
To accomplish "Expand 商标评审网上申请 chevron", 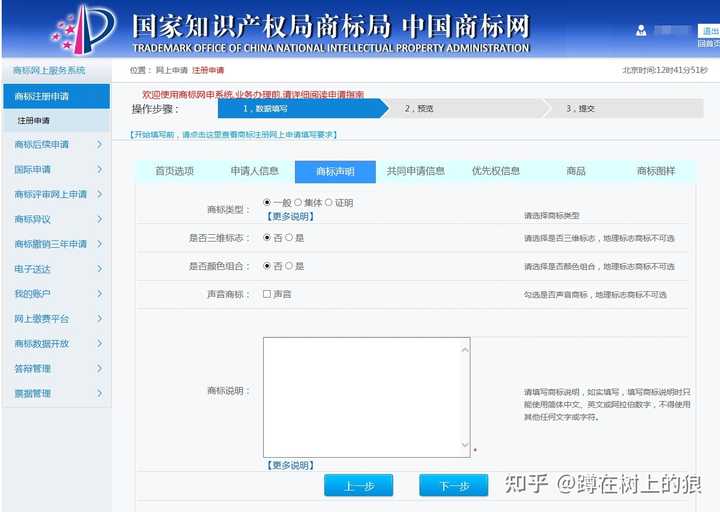I will [100, 194].
